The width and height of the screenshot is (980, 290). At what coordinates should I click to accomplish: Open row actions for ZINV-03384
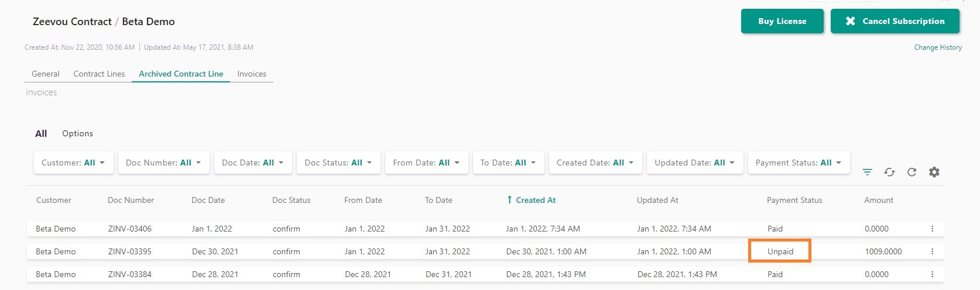(x=932, y=274)
